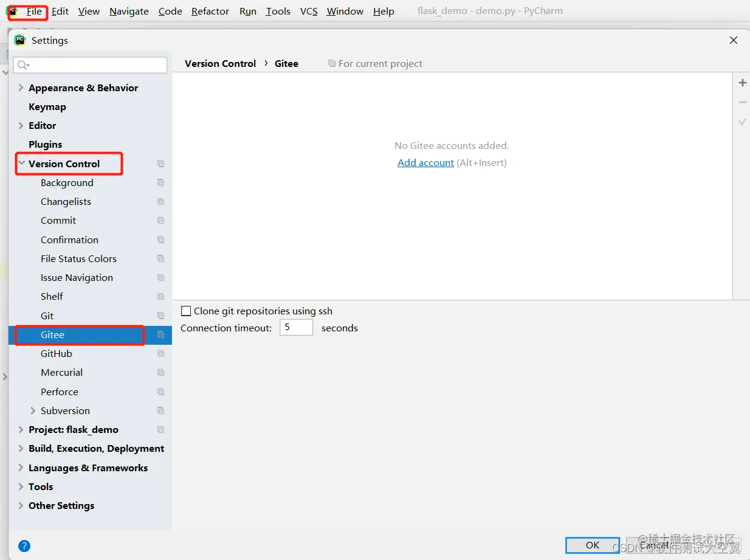The image size is (750, 560).
Task: Select Mercurial settings item
Action: (61, 372)
